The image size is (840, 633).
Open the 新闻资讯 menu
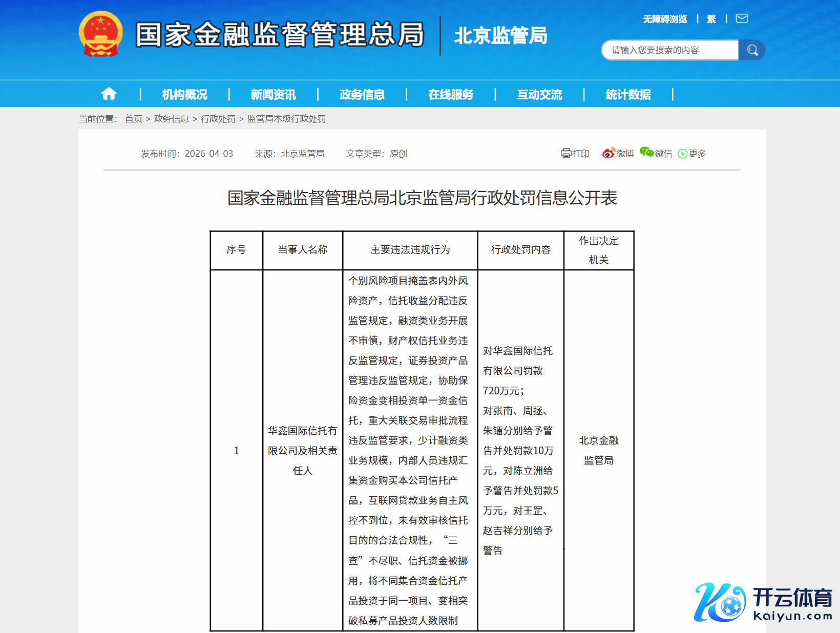(x=273, y=95)
